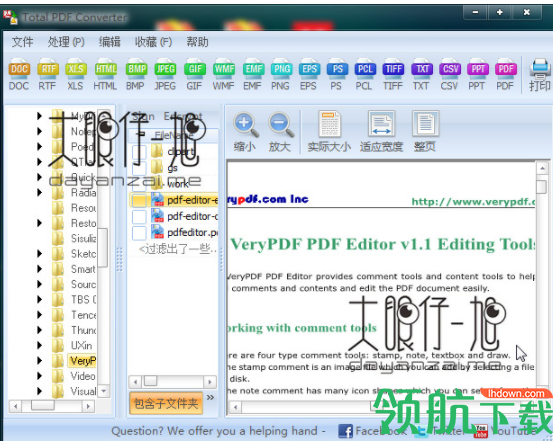Viewport: 553px width, 441px height.
Task: Expand the Video folder node
Action: (40, 376)
